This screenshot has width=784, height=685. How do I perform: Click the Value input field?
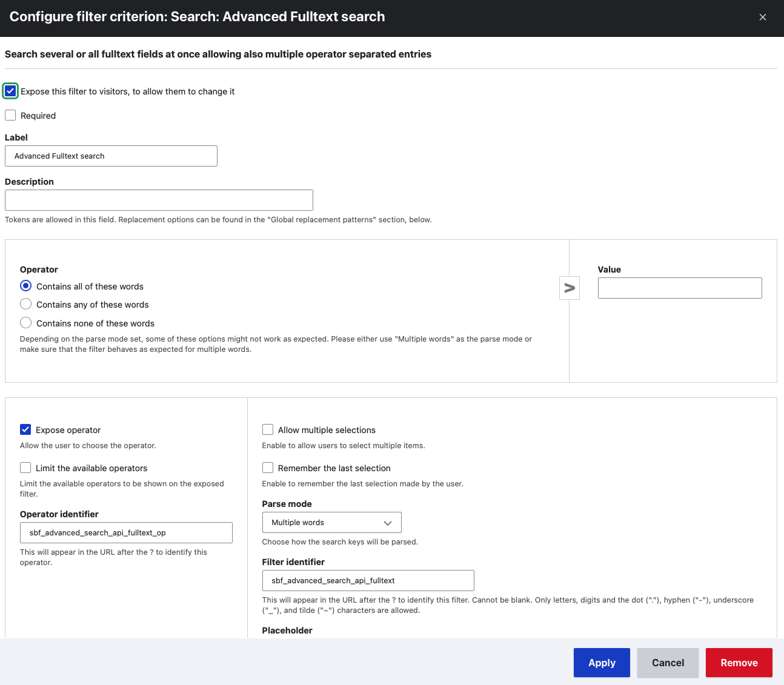coord(679,288)
